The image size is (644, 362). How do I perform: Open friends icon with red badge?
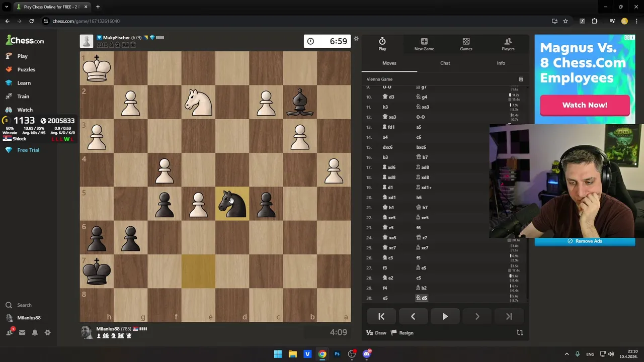pos(9,332)
